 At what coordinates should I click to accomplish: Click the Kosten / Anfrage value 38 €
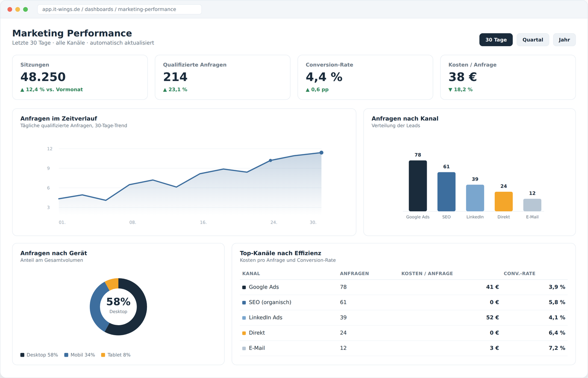(x=462, y=77)
